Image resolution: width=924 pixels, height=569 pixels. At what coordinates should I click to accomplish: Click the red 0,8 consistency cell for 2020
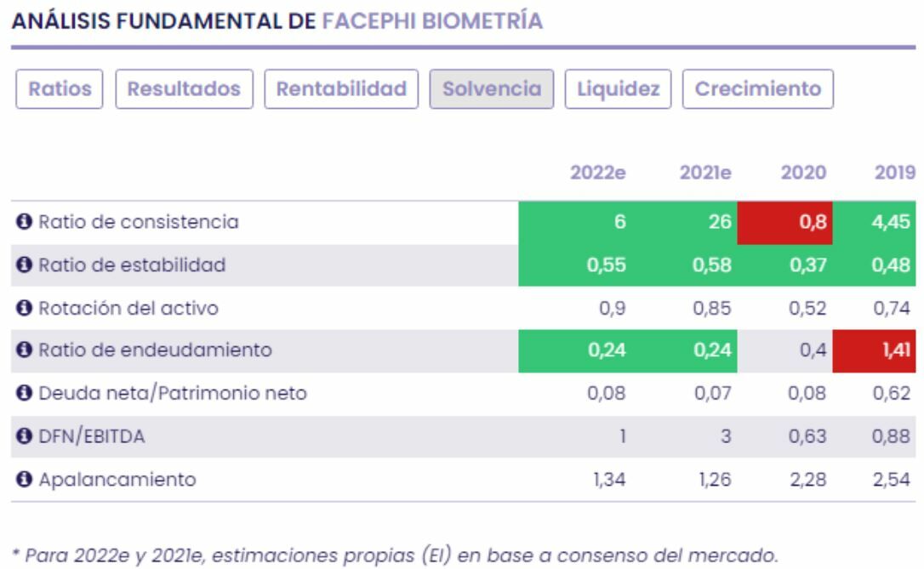(x=784, y=223)
